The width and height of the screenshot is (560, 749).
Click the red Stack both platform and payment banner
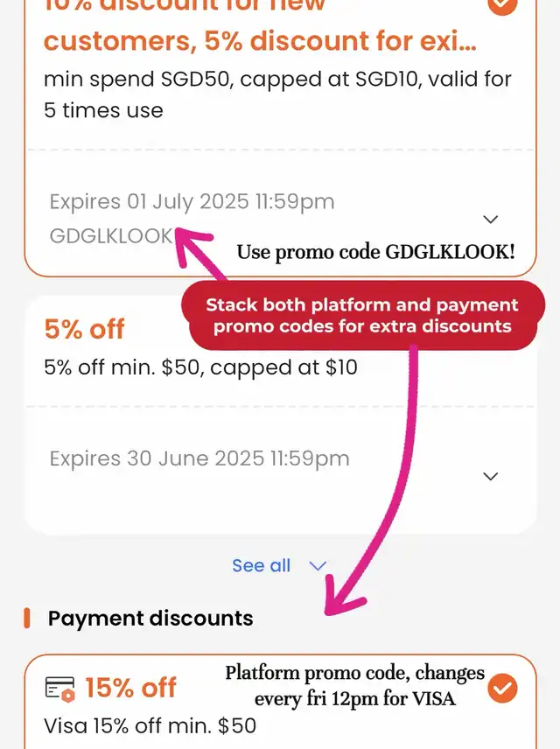362,316
